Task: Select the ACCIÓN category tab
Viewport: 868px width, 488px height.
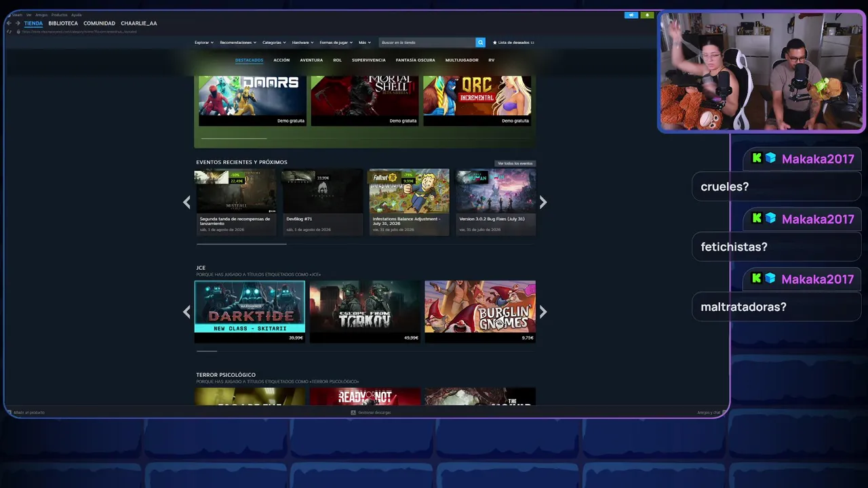Action: coord(281,60)
